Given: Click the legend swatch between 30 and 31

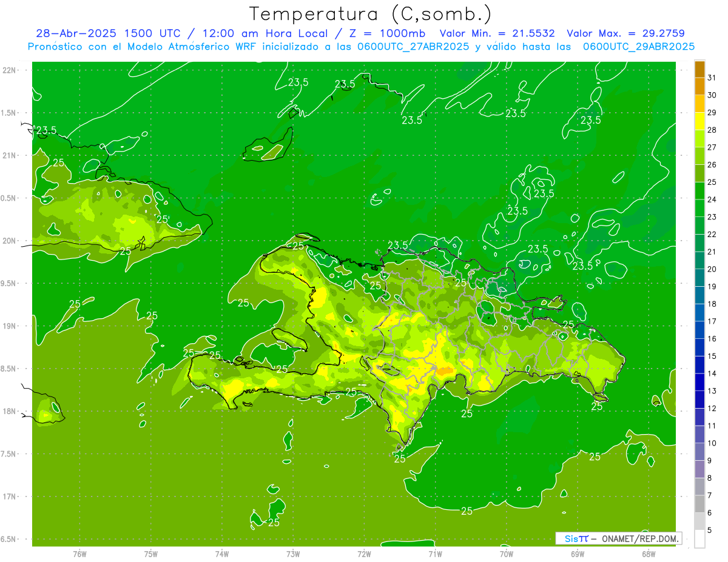Looking at the screenshot, I should [699, 87].
